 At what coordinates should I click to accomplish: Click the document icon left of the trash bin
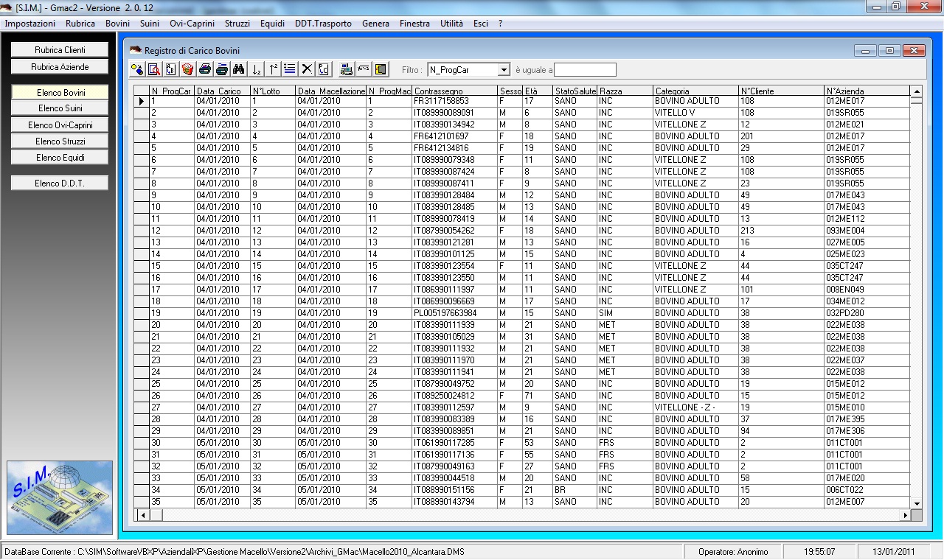(170, 69)
